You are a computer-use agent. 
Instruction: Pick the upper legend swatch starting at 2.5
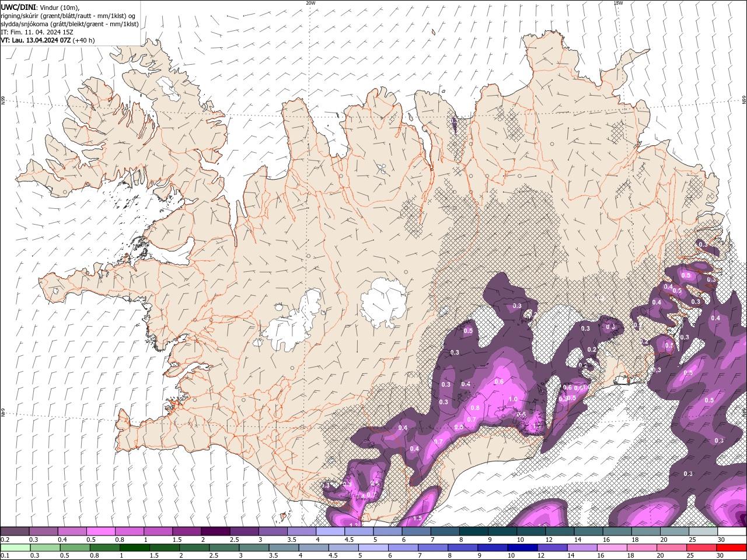pyautogui.click(x=244, y=531)
